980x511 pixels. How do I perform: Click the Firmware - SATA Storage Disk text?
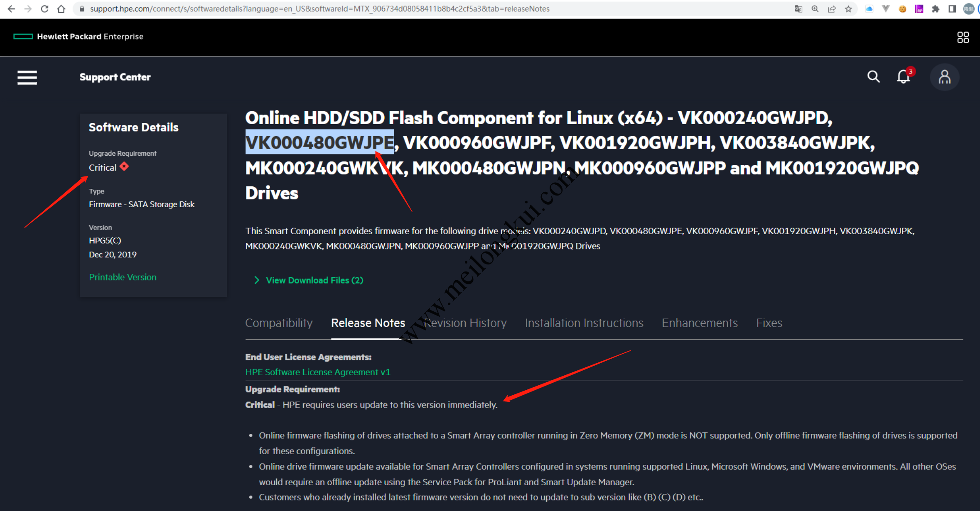(142, 205)
